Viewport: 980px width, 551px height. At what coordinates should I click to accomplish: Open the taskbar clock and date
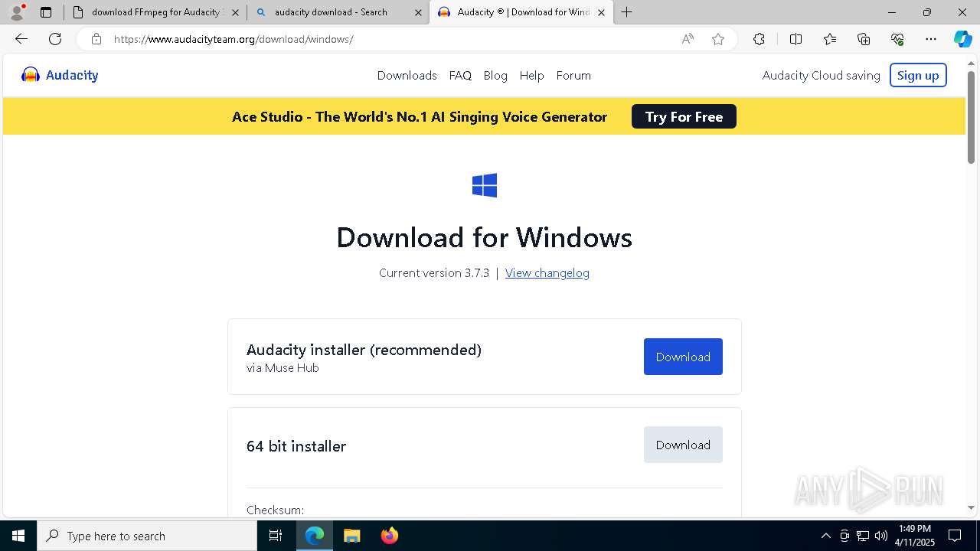point(916,536)
